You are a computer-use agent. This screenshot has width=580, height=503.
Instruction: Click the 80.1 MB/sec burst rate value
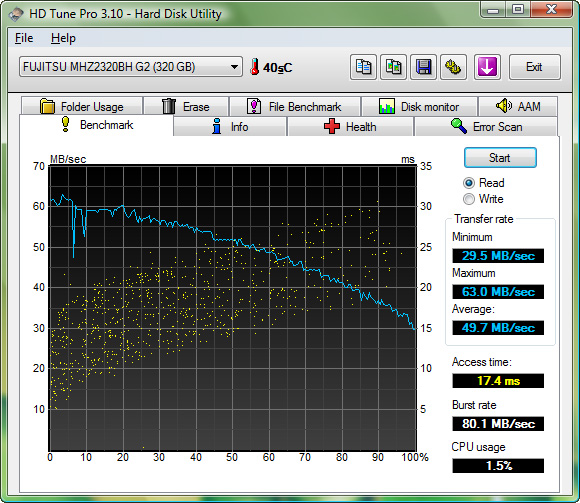(x=498, y=423)
